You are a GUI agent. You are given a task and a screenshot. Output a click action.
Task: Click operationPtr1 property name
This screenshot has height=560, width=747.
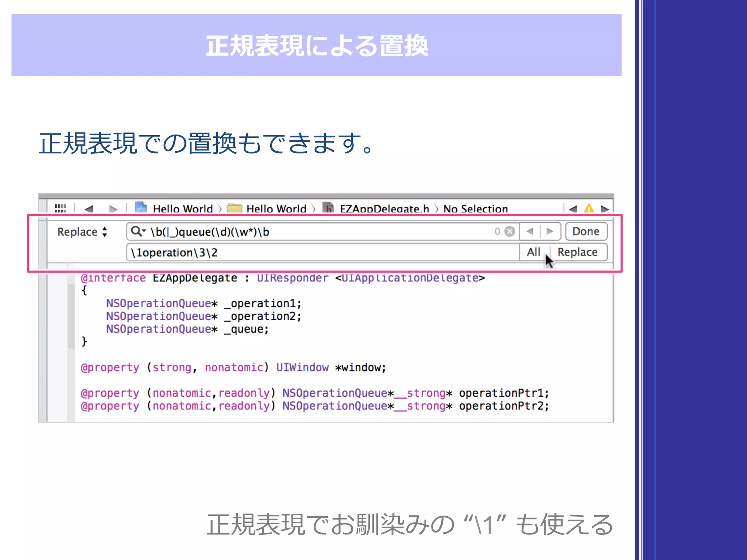point(502,393)
